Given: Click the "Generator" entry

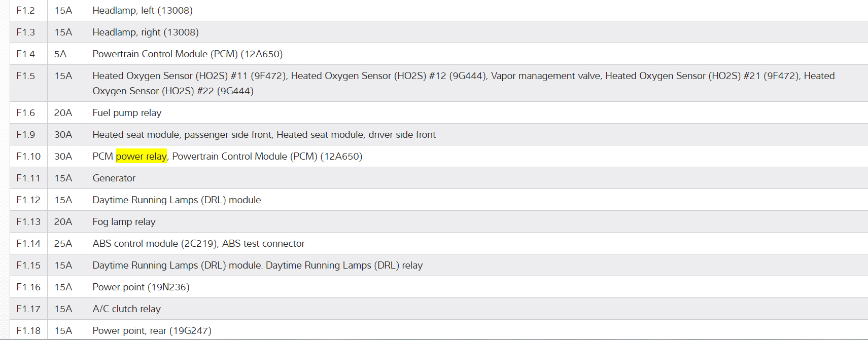Looking at the screenshot, I should [114, 178].
